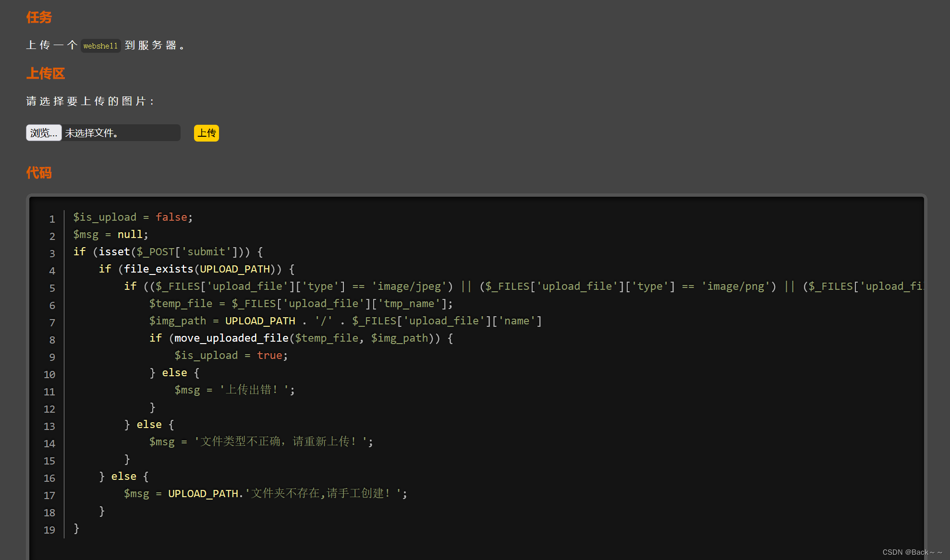Viewport: 950px width, 560px height.
Task: Click the '} else {' on line 13
Action: pyautogui.click(x=149, y=425)
